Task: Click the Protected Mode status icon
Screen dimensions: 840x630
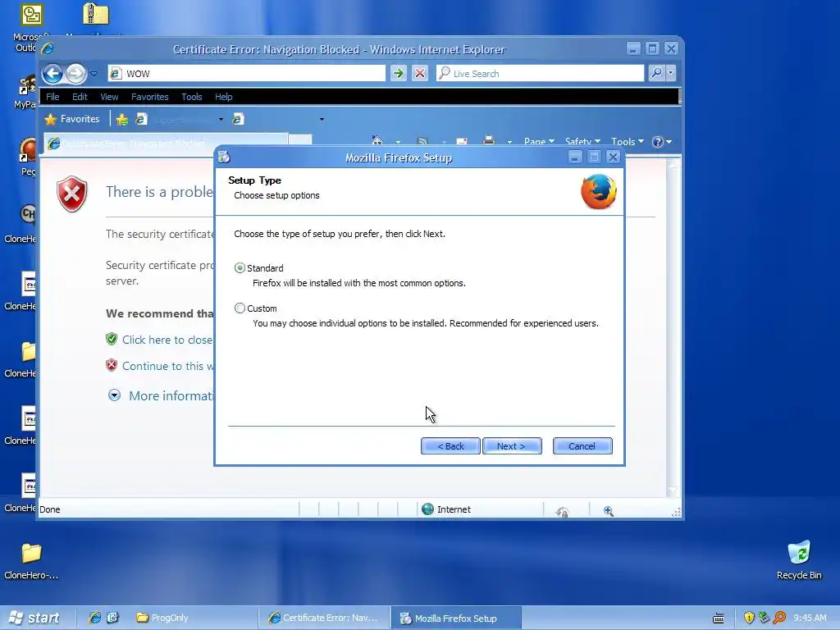Action: (x=562, y=512)
